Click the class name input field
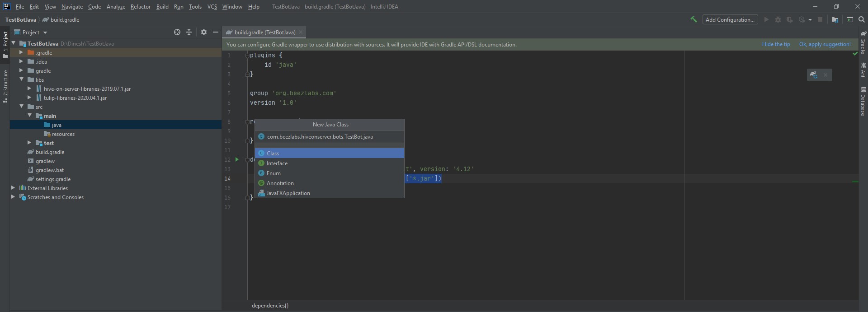This screenshot has height=312, width=868. [x=330, y=136]
